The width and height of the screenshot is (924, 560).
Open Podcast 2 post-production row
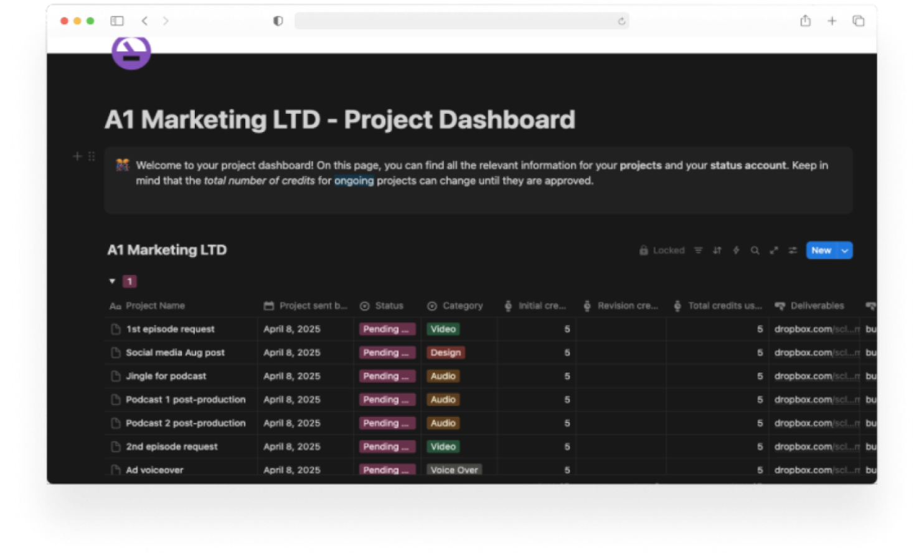pos(186,423)
